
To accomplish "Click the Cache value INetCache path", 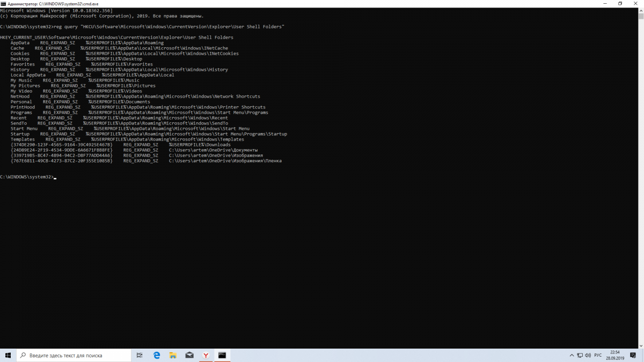I will (154, 48).
